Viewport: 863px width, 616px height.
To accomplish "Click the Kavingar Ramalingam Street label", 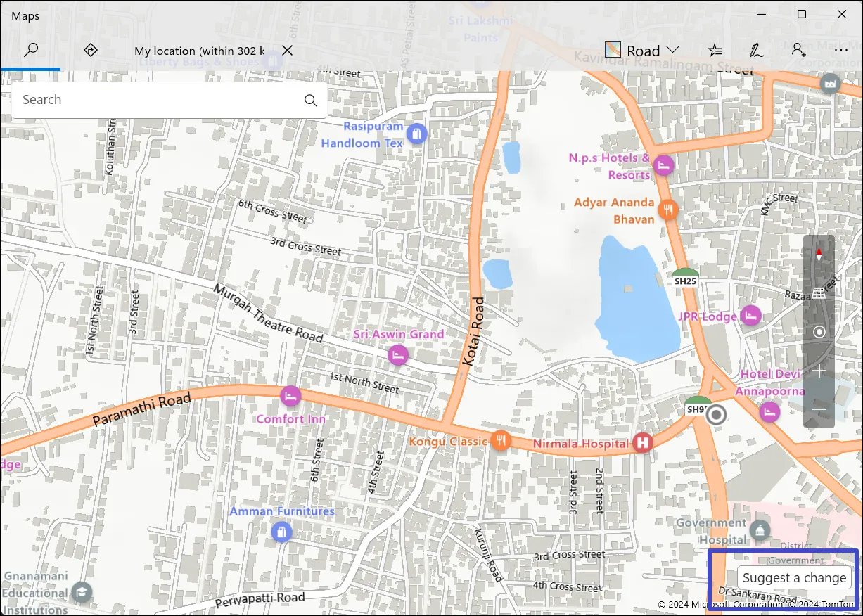I will click(x=664, y=61).
